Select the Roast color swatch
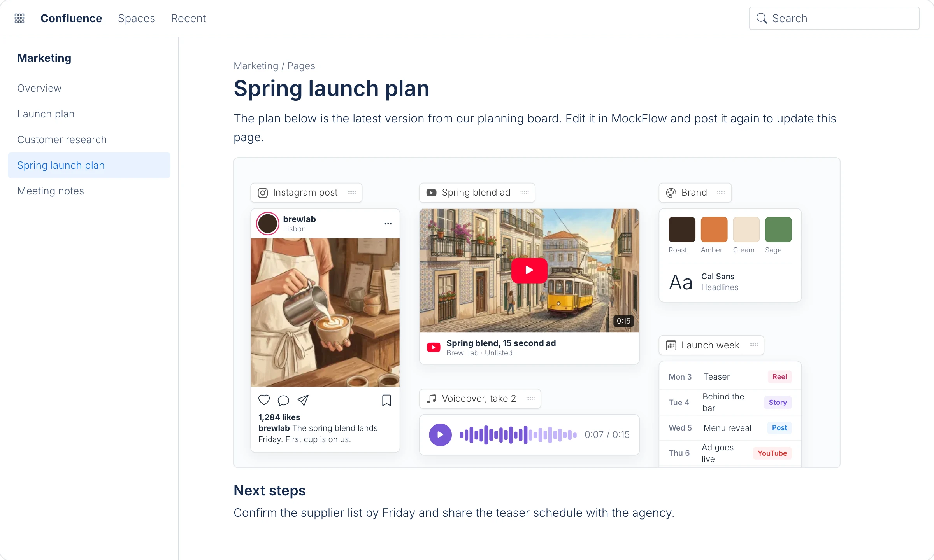The image size is (934, 560). pyautogui.click(x=682, y=229)
